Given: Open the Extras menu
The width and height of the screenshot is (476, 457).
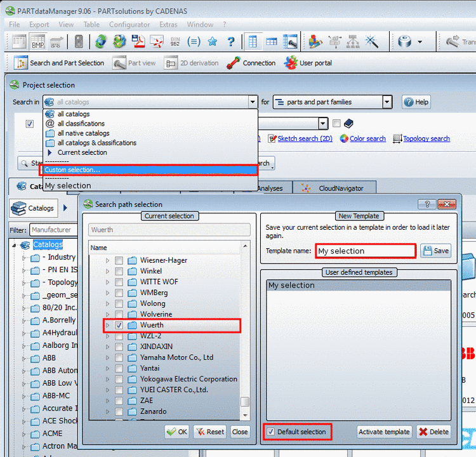Looking at the screenshot, I should (x=168, y=25).
